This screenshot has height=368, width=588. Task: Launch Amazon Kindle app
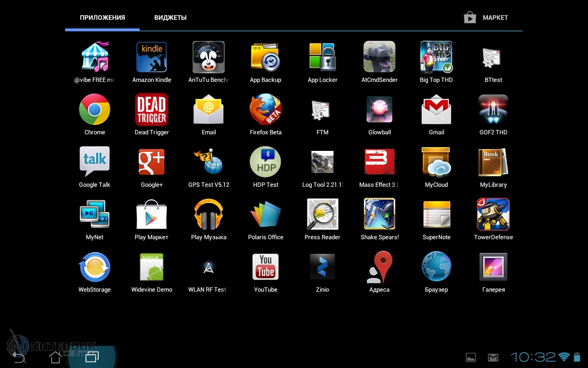click(152, 57)
